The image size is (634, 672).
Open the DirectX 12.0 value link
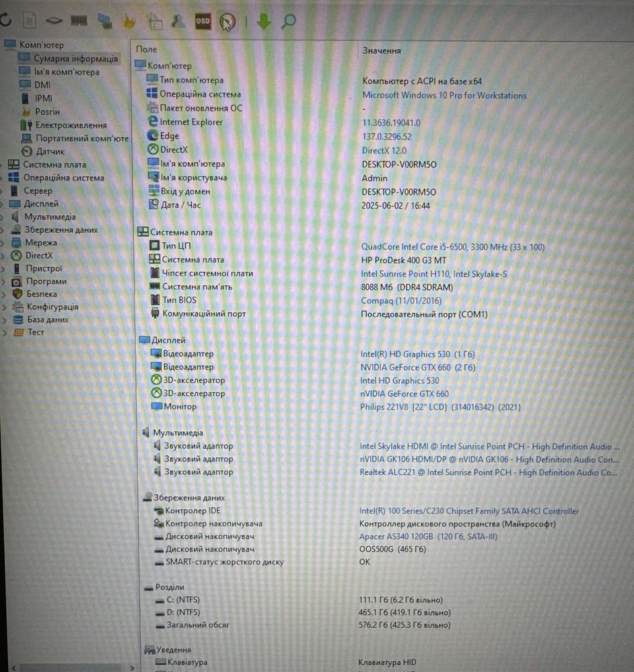pos(384,151)
